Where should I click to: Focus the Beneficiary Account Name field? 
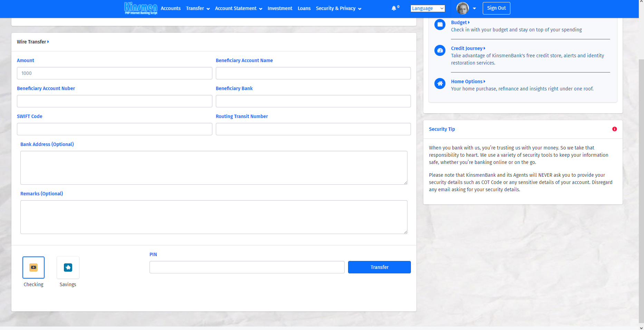tap(313, 73)
